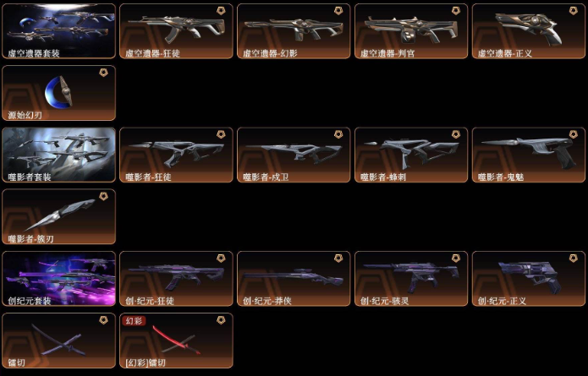This screenshot has width=588, height=376.
Task: Select the 镭切 crossed swords skin
Action: tap(59, 341)
